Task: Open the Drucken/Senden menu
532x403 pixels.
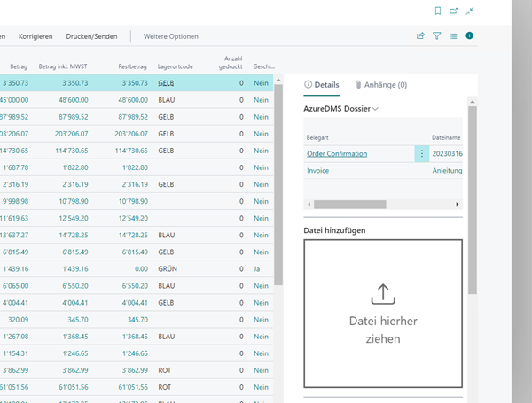Action: pyautogui.click(x=92, y=36)
